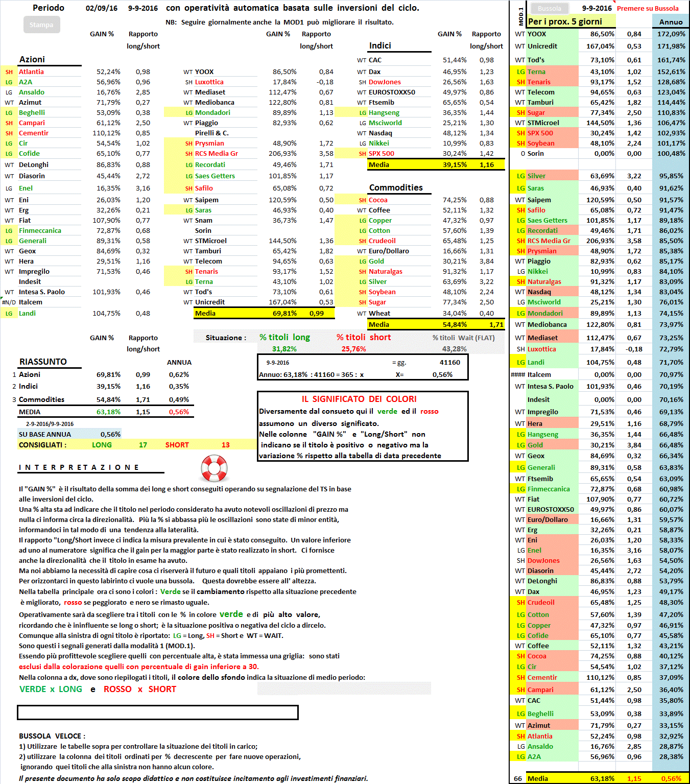Image resolution: width=690 pixels, height=784 pixels.
Task: Click DowJones in Indici table
Action: (x=385, y=82)
